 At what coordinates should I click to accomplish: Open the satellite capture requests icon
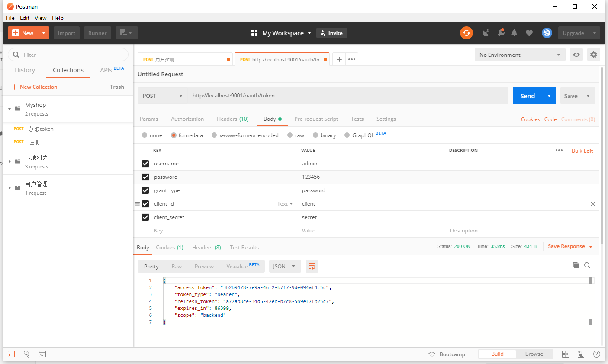coord(486,33)
